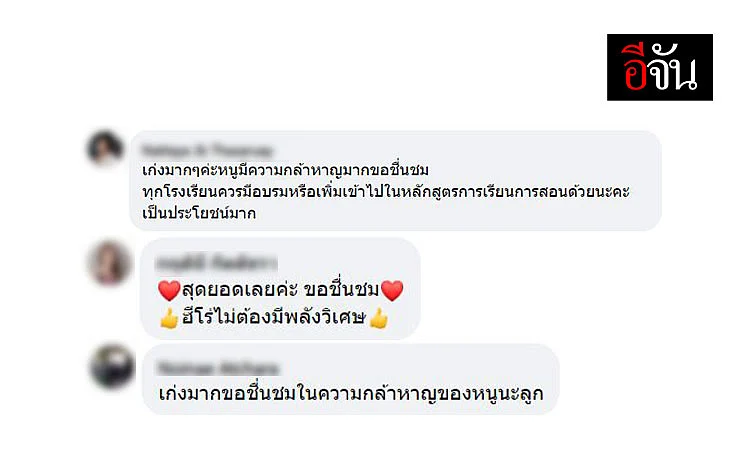Click the thumbs-up emoji before ฮีโร่
The width and height of the screenshot is (750, 476).
pos(169,318)
